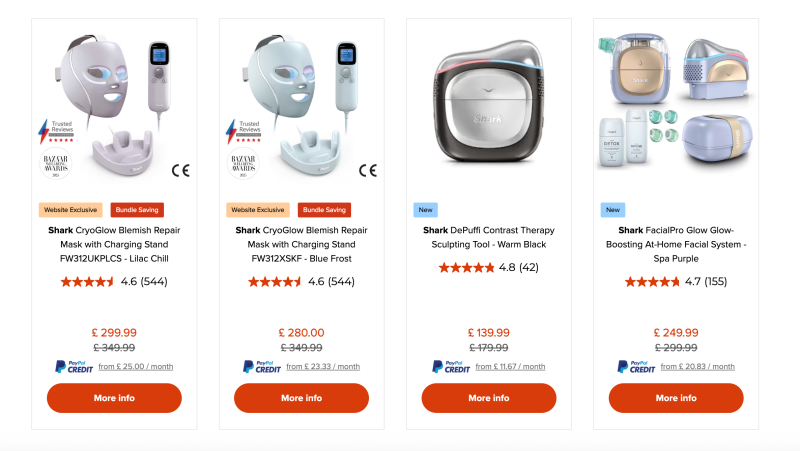Click 'from £ 20.83 / month' link
The image size is (800, 451).
697,367
